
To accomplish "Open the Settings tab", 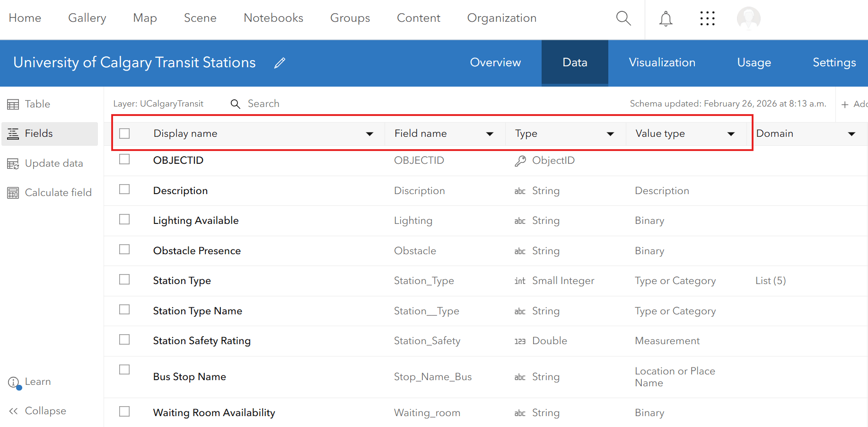I will click(x=834, y=62).
